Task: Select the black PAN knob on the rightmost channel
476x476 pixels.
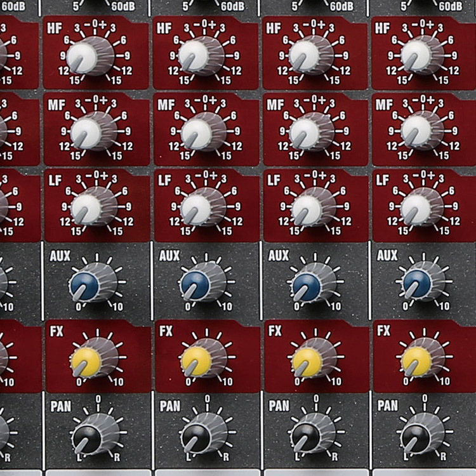Action: point(423,434)
